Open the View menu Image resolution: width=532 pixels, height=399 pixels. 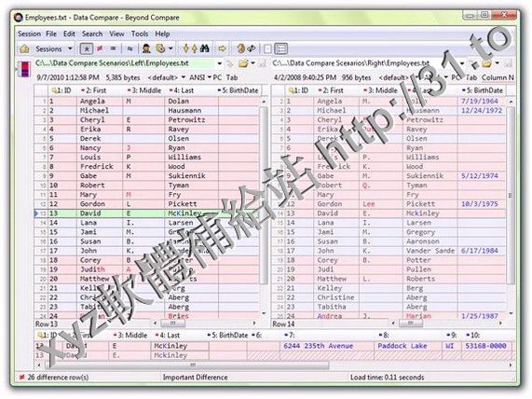116,34
